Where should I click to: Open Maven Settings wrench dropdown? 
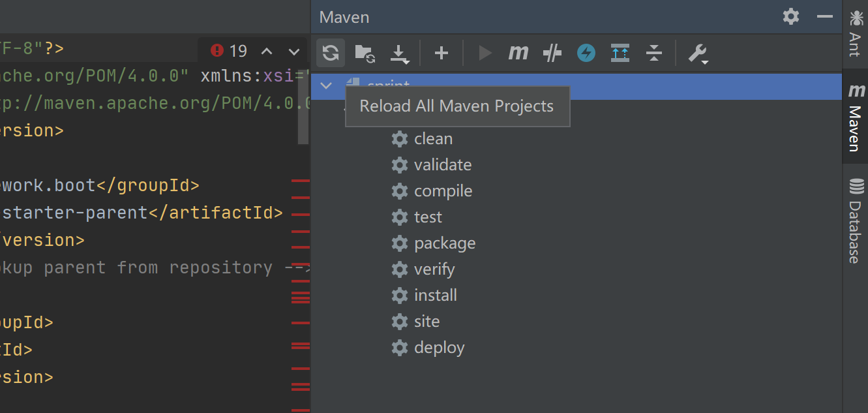(698, 54)
